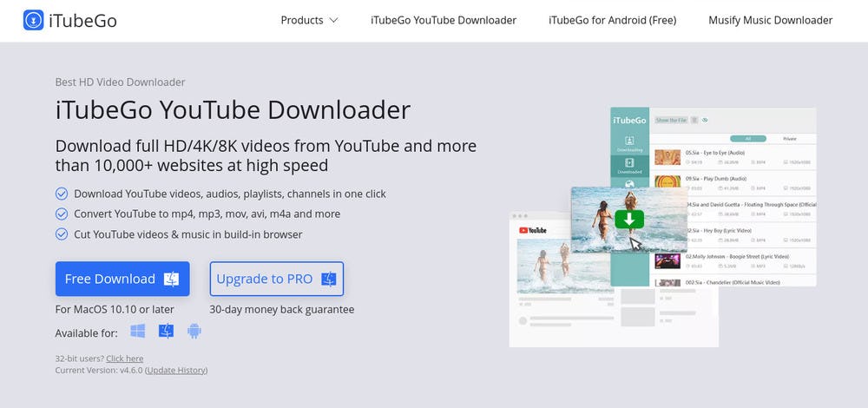Image resolution: width=868 pixels, height=408 pixels.
Task: Open iTubeGo YouTube Downloader nav link
Action: tap(443, 20)
